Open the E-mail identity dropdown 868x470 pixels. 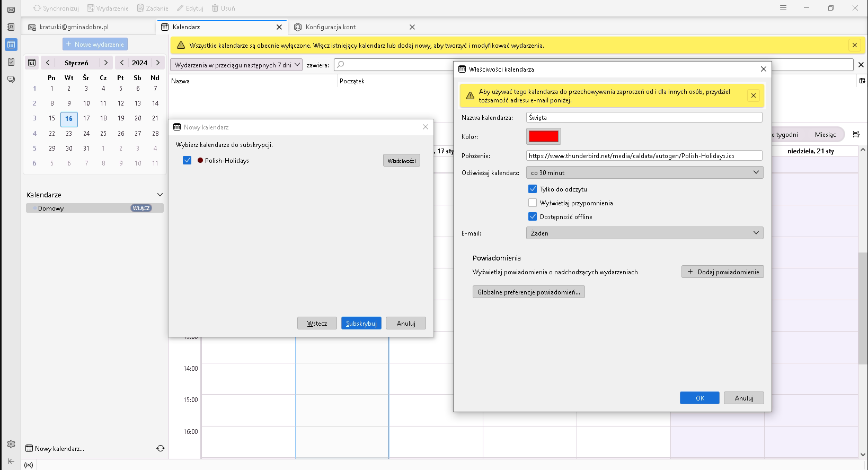(x=644, y=233)
